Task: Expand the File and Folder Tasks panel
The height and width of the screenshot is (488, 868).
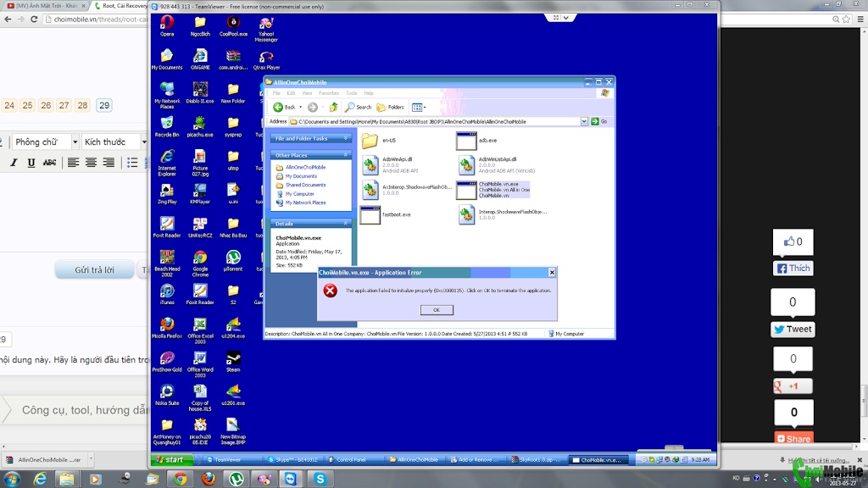Action: pyautogui.click(x=346, y=138)
